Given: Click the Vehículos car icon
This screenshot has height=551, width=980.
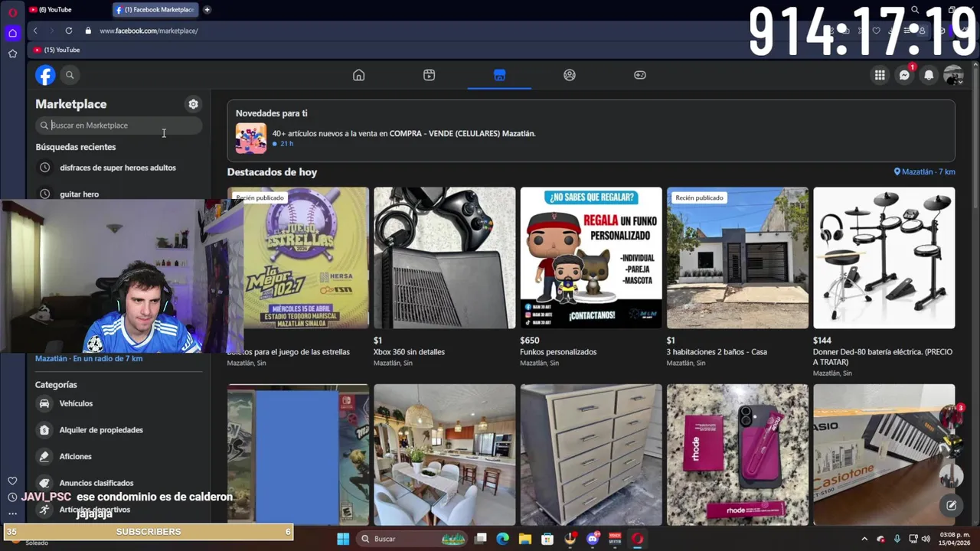Looking at the screenshot, I should coord(44,403).
